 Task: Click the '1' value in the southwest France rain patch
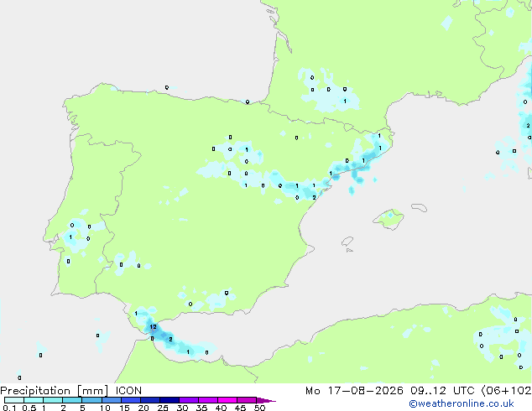[x=345, y=101]
